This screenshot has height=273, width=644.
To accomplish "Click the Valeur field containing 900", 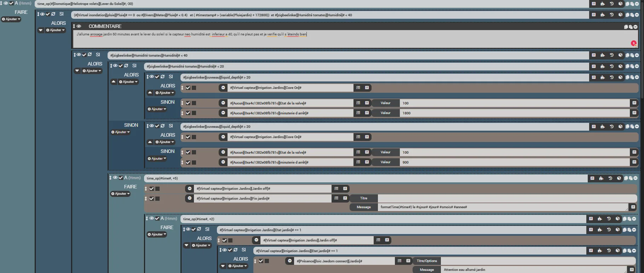I will click(x=514, y=162).
